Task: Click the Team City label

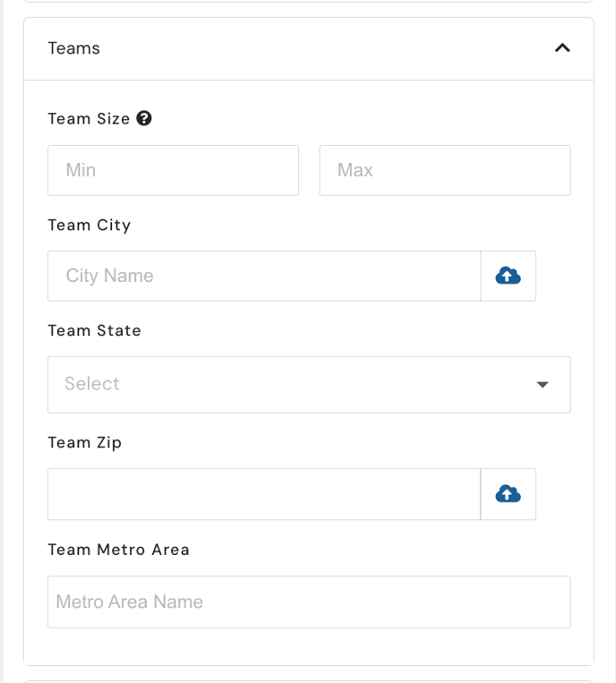Action: [x=90, y=226]
